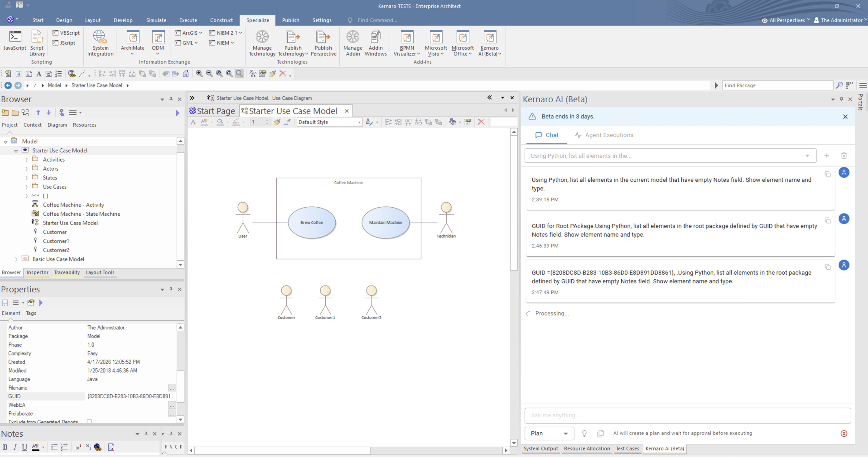The height and width of the screenshot is (457, 868).
Task: Expand the Basic Use Case Model node
Action: pyautogui.click(x=16, y=259)
